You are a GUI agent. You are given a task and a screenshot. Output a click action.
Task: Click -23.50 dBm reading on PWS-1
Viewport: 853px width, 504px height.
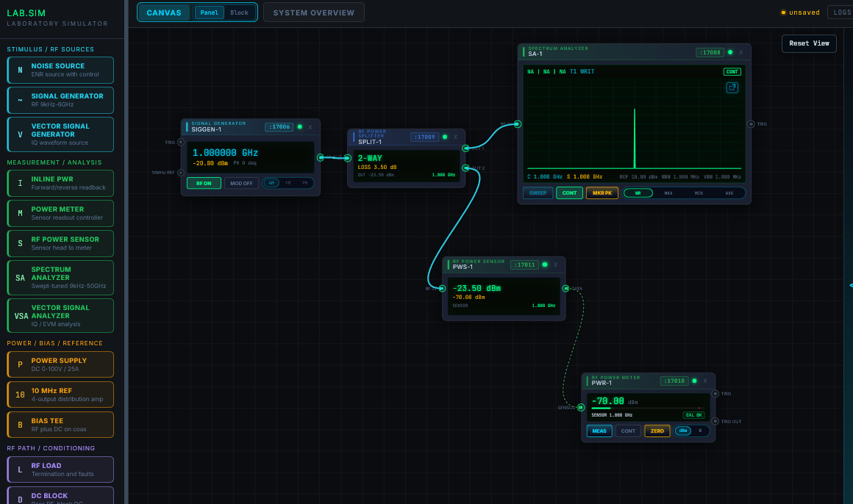coord(477,288)
